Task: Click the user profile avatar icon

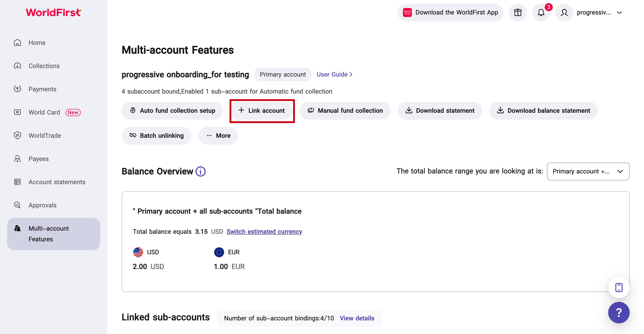Action: pyautogui.click(x=564, y=13)
